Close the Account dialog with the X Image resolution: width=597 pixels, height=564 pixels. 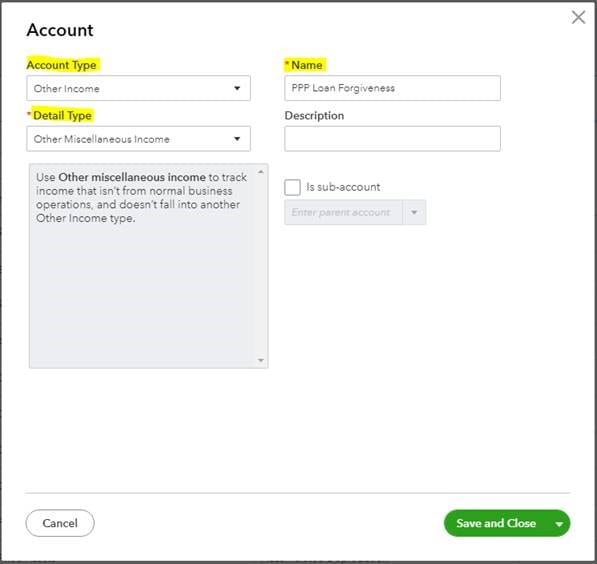pyautogui.click(x=578, y=17)
